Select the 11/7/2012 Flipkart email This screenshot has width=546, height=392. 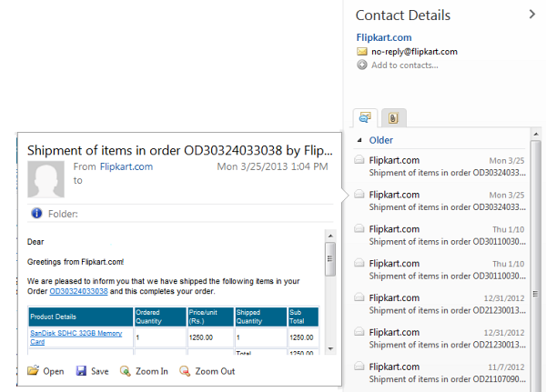click(x=437, y=372)
